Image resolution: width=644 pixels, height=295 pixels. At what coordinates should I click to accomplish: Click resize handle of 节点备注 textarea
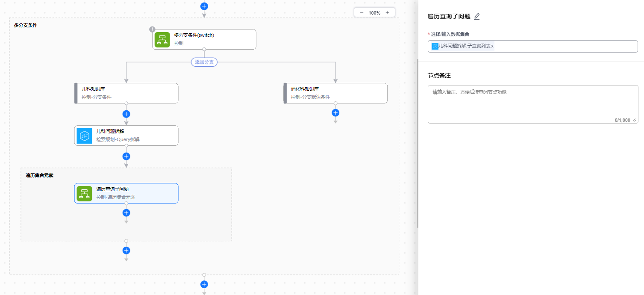coord(634,120)
